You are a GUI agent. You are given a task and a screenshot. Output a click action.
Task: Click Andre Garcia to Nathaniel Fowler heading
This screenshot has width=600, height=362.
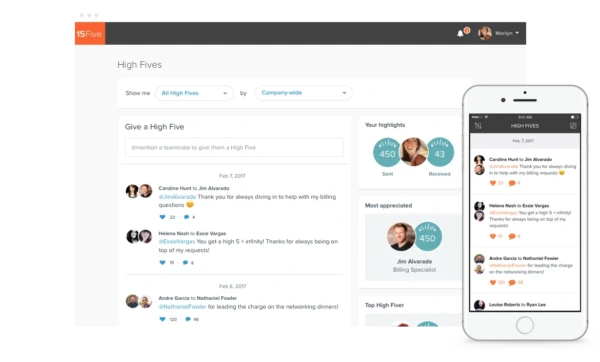click(x=198, y=298)
